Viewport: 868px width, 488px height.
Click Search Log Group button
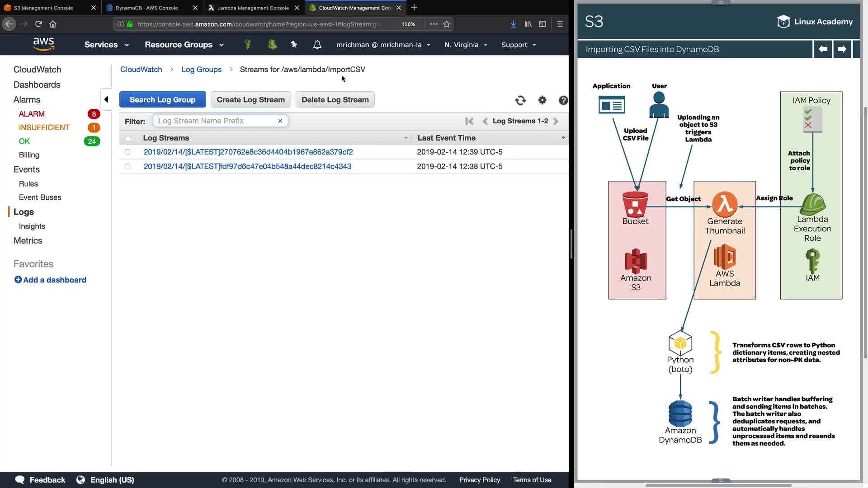pyautogui.click(x=162, y=99)
